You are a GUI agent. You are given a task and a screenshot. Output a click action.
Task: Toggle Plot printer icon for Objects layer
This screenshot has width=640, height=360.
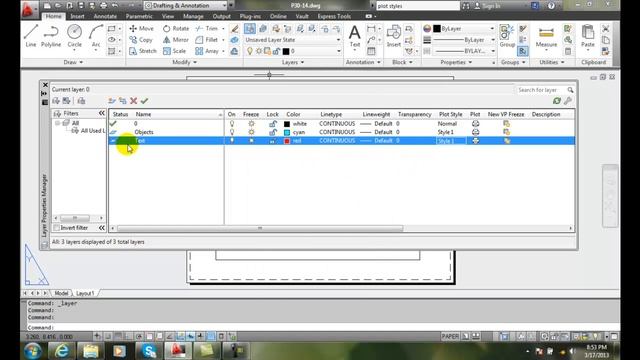[476, 132]
